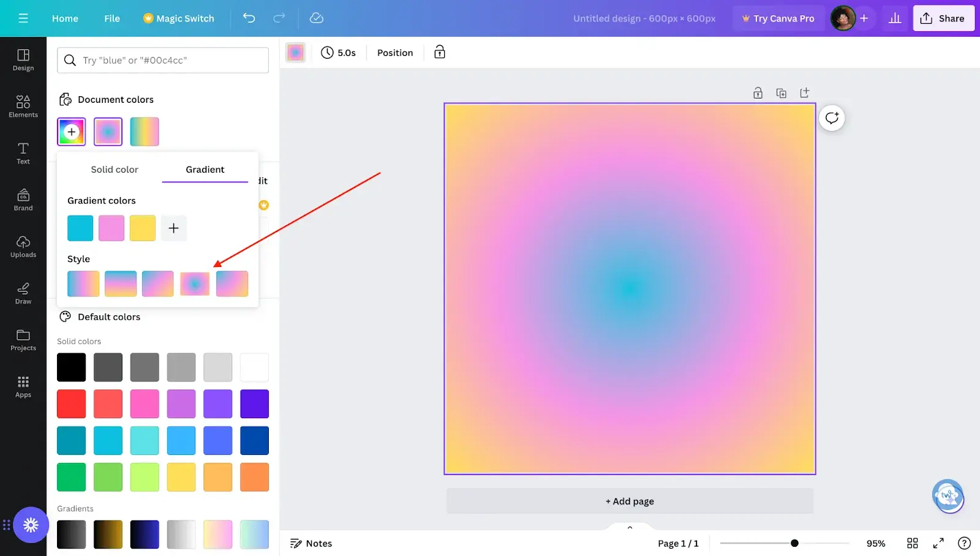Add a new document color

72,132
